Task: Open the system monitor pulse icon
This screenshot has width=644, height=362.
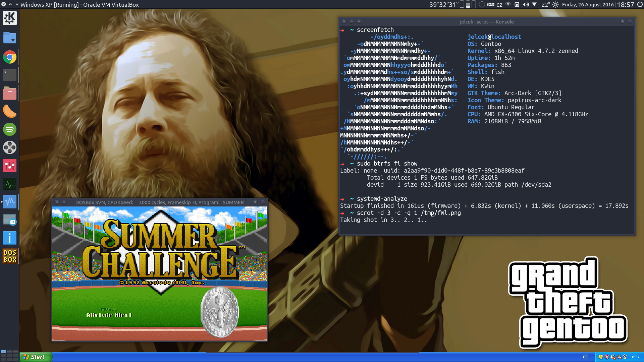Action: tap(9, 184)
